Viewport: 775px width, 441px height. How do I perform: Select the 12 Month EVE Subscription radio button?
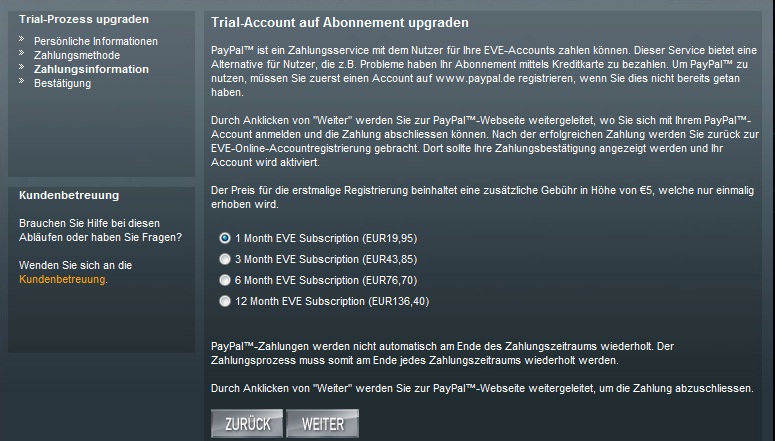coord(225,301)
